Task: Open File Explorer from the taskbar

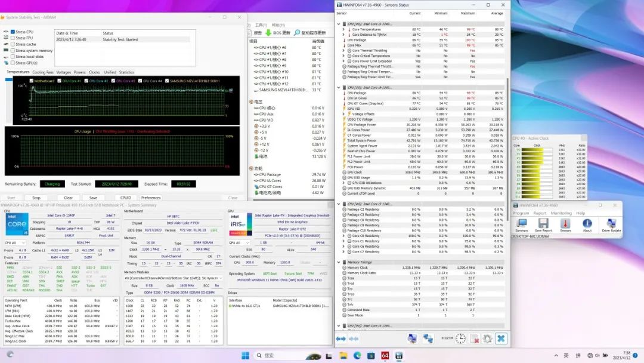Action: [343, 356]
